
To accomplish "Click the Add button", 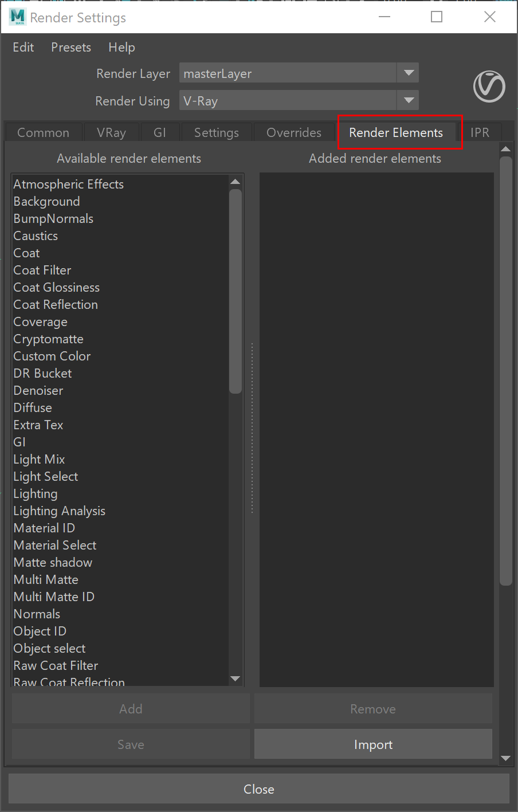I will 131,709.
